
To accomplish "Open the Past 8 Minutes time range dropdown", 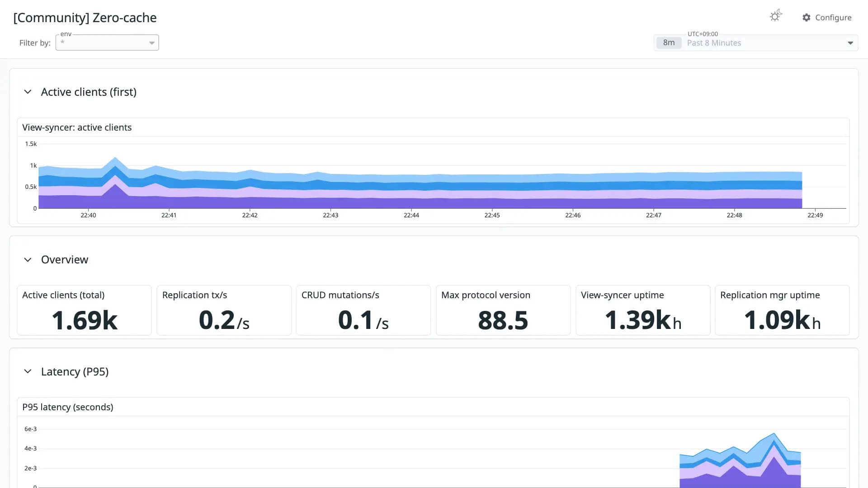I will 756,43.
